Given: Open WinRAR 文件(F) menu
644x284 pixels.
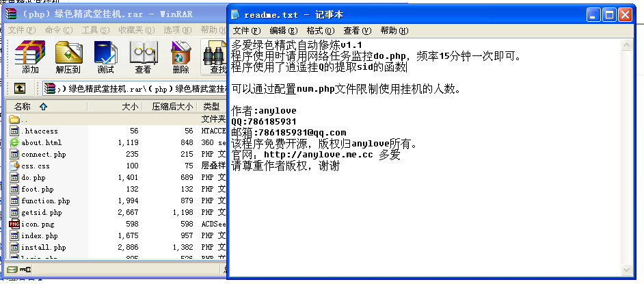Looking at the screenshot, I should pos(21,30).
